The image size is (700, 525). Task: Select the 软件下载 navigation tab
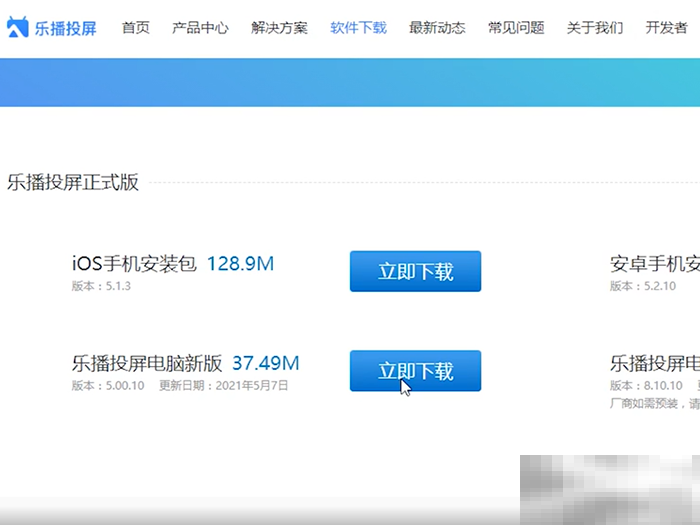[358, 28]
